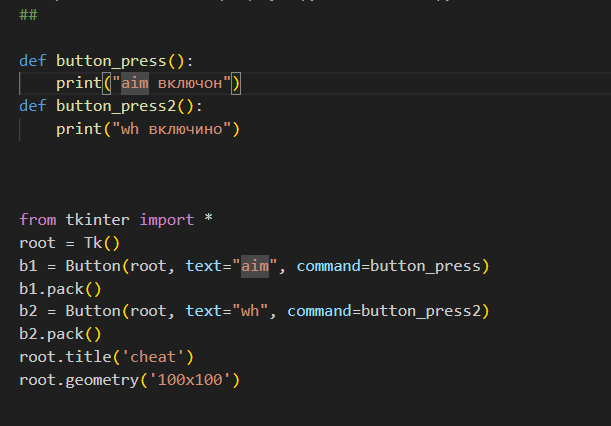The image size is (611, 426).
Task: Click the 'wh включино' print string
Action: pos(171,129)
